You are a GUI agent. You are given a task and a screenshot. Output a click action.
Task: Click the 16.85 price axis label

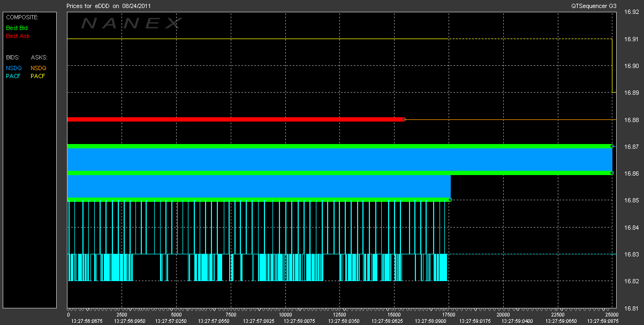(631, 200)
